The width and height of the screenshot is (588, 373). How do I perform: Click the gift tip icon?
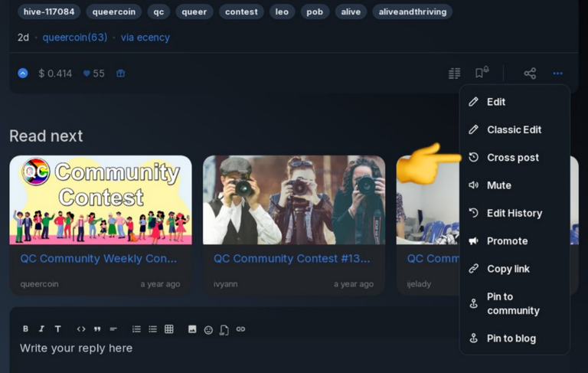[x=120, y=74]
